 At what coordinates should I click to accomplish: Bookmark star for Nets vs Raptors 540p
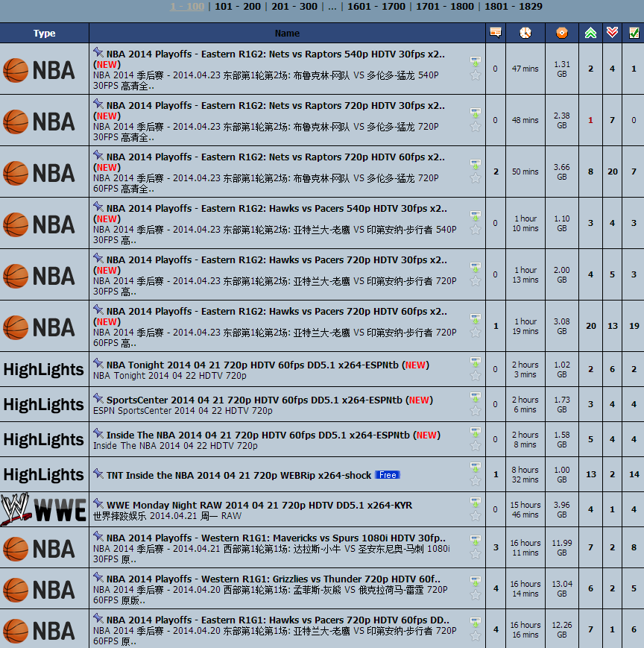click(x=476, y=75)
